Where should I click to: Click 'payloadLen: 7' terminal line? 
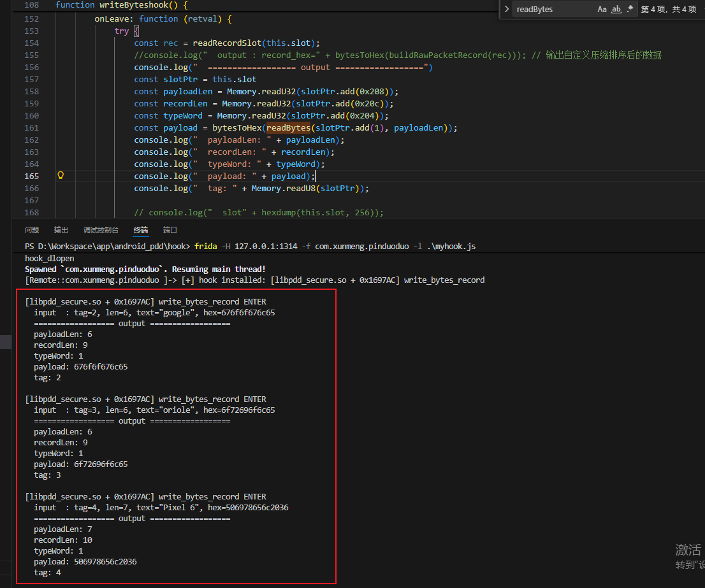pyautogui.click(x=63, y=529)
